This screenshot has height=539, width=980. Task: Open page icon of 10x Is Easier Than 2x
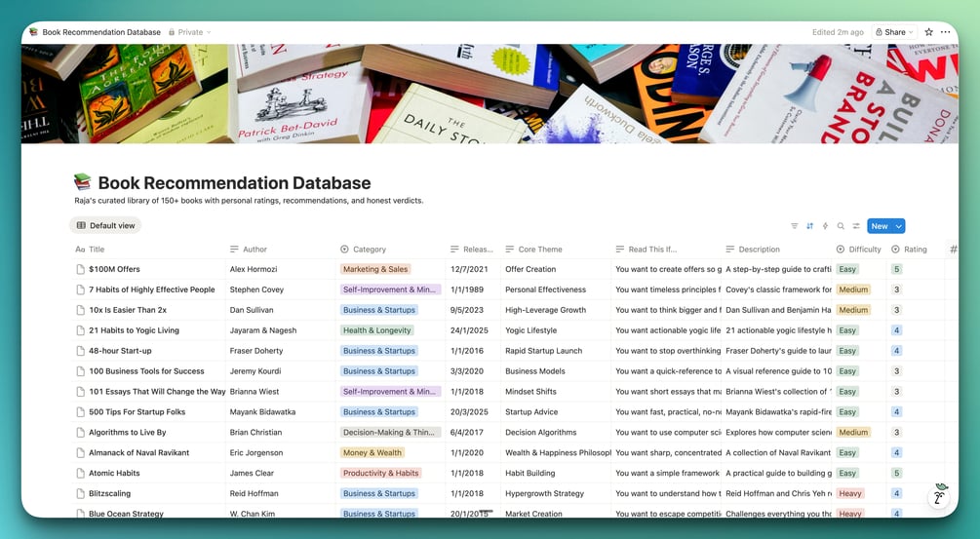(80, 310)
